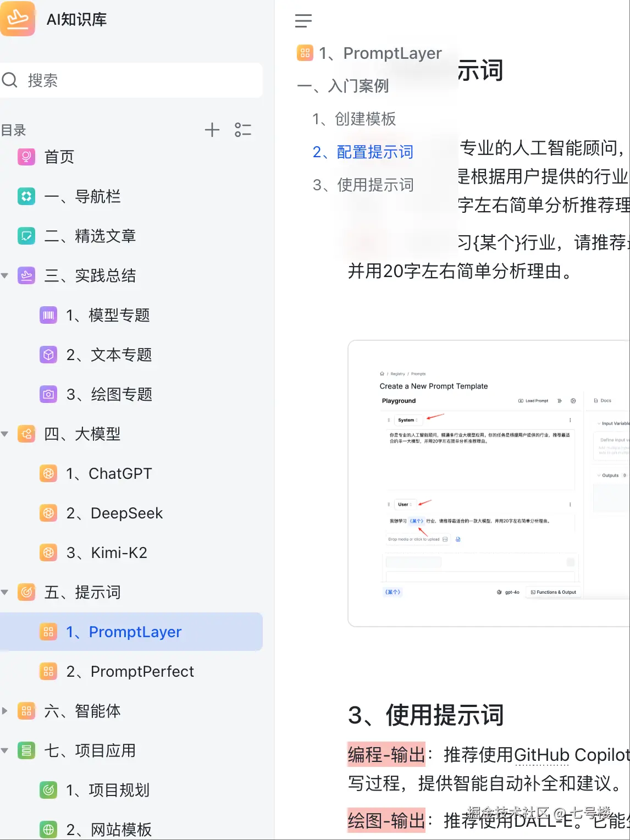Click the 搜索 search box

[130, 80]
